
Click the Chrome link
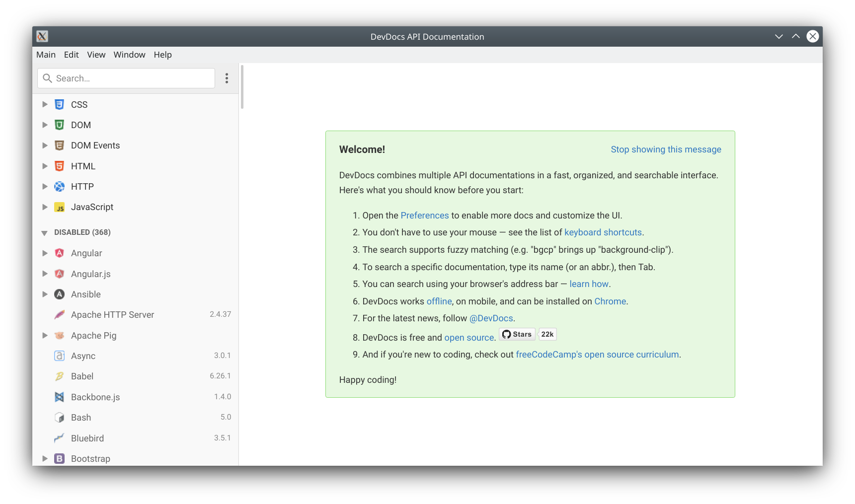click(x=610, y=301)
